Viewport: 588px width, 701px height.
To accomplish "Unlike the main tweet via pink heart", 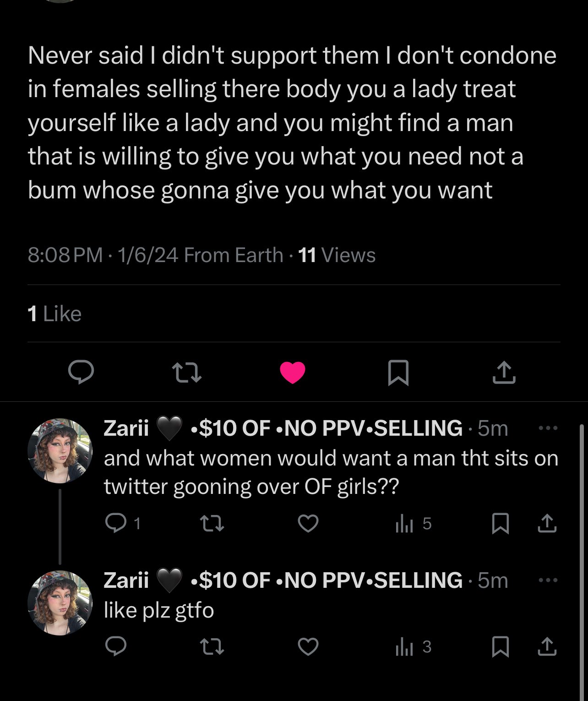I will coord(293,372).
